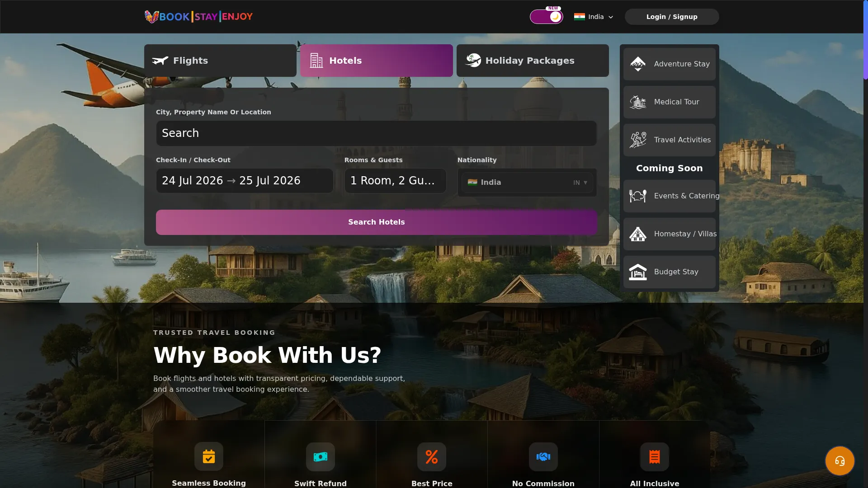Toggle the dark mode moon switch
868x488 pixels.
pyautogui.click(x=546, y=17)
